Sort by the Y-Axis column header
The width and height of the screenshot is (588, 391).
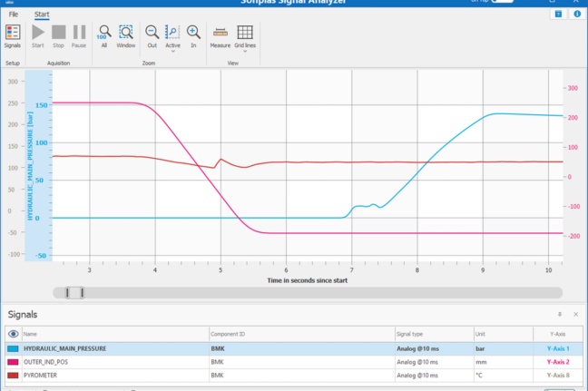coord(558,334)
